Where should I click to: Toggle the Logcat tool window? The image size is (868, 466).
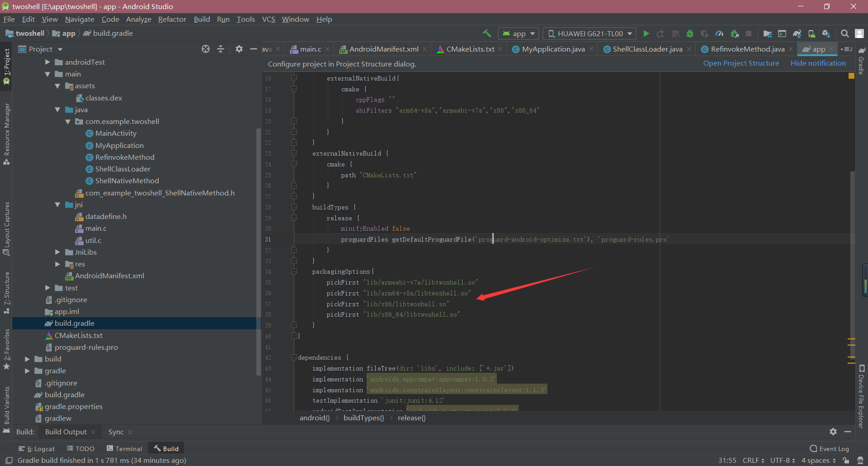[37, 449]
